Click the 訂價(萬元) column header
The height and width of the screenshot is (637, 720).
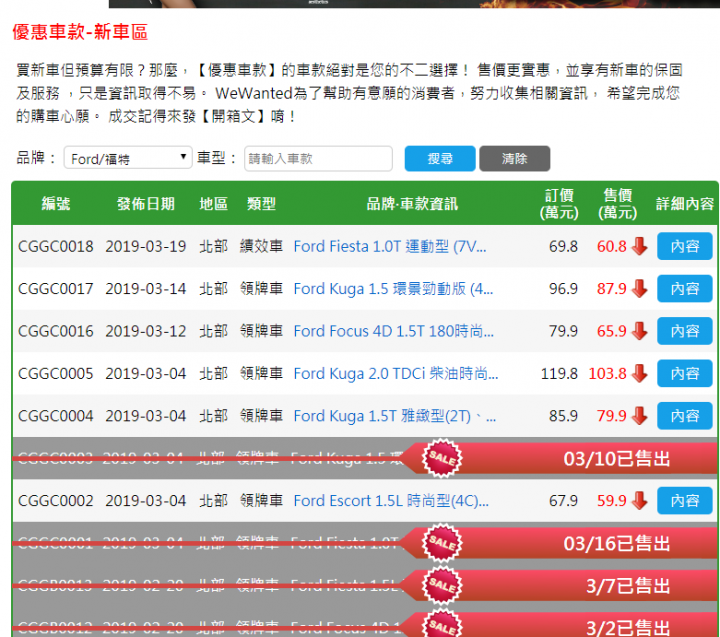[x=559, y=203]
